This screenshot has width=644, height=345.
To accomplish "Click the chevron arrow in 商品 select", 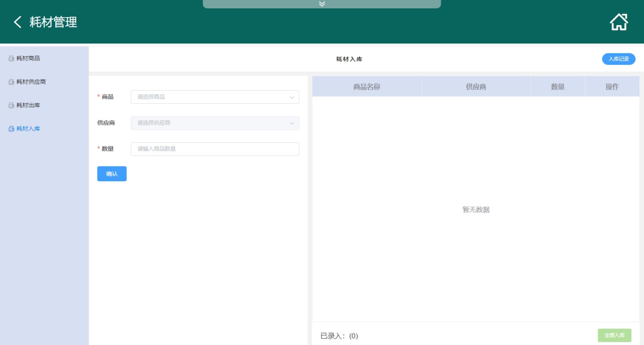I will pyautogui.click(x=292, y=97).
